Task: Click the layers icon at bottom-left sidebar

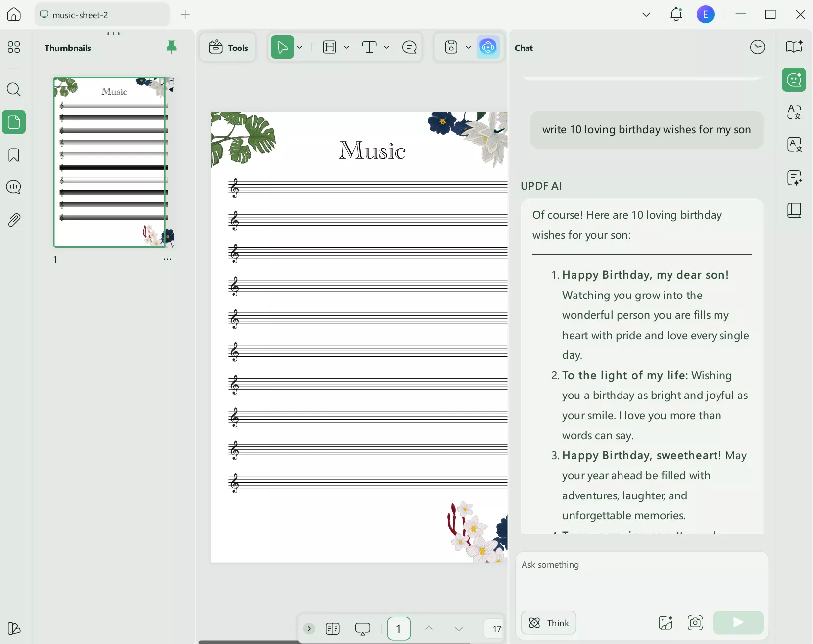Action: [x=14, y=628]
